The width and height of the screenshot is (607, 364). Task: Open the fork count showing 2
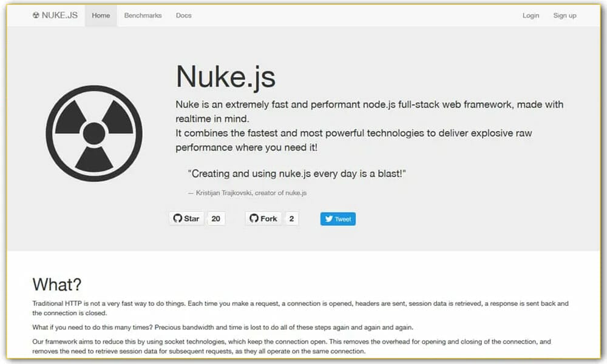click(x=291, y=218)
